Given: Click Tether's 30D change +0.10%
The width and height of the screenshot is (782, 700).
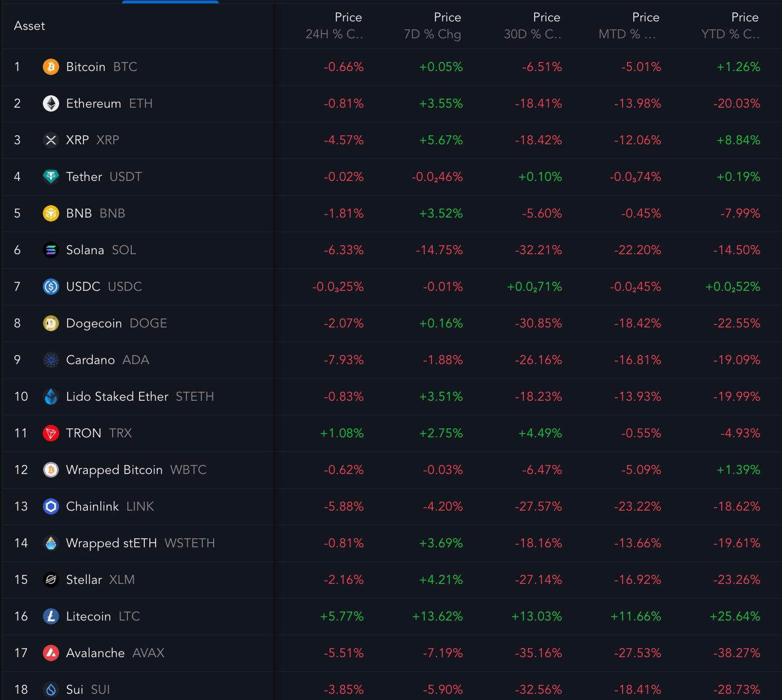Looking at the screenshot, I should (x=540, y=177).
